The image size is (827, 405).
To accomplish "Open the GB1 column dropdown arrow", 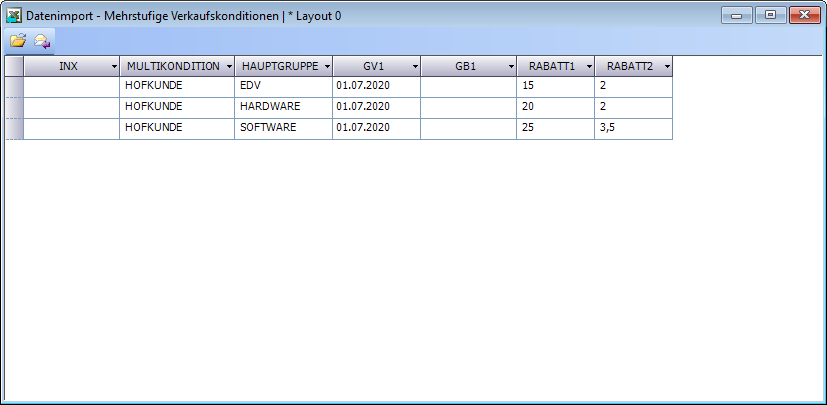I will pos(510,66).
